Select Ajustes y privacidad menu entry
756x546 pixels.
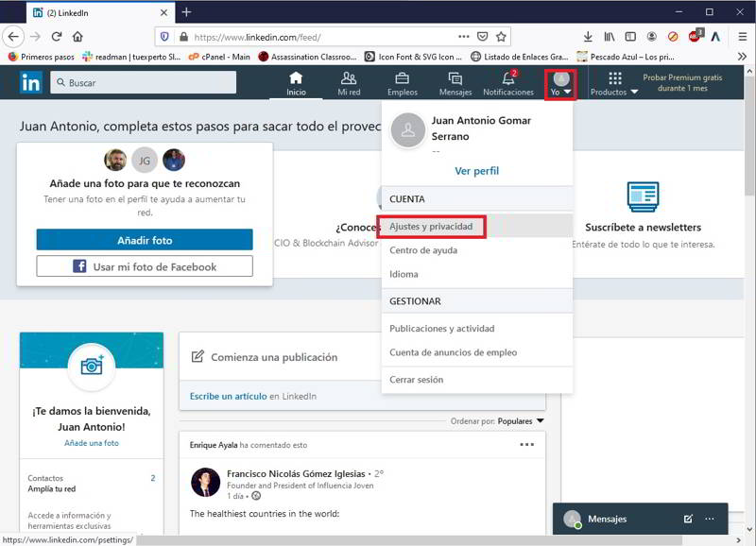pyautogui.click(x=433, y=226)
